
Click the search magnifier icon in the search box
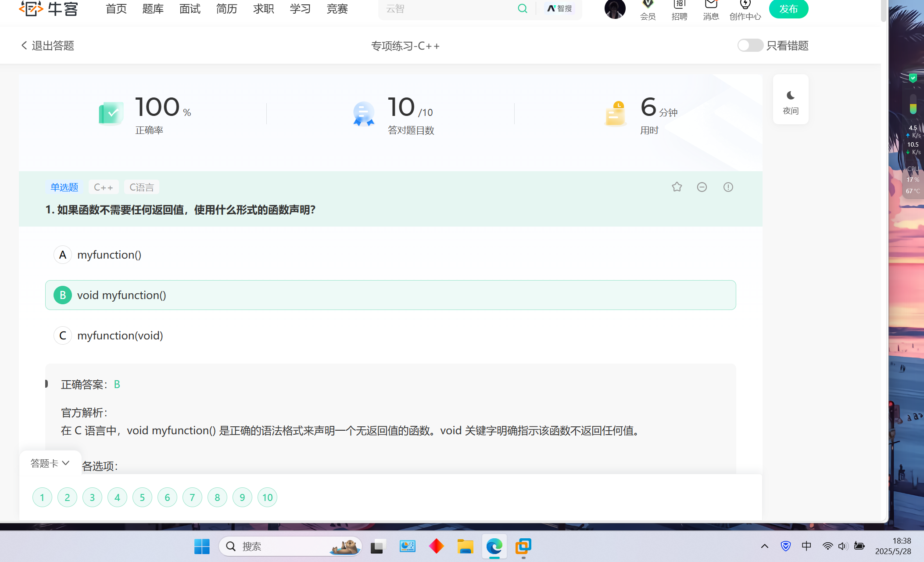(x=522, y=8)
